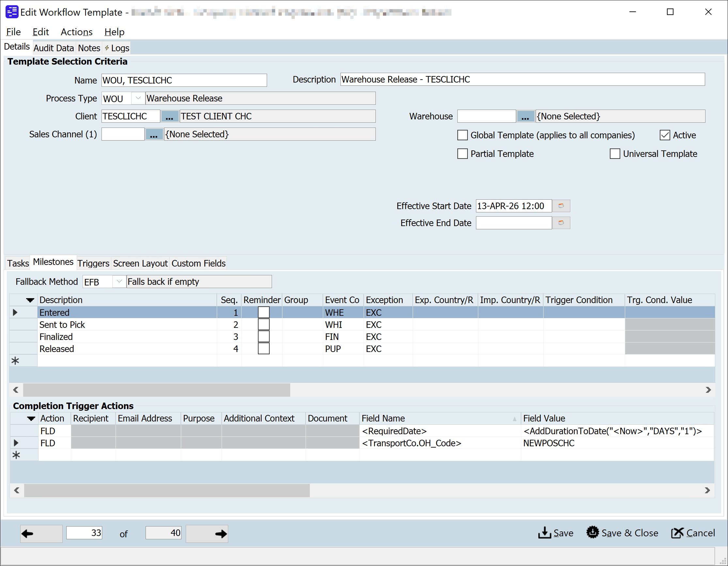Open the filter arrow in the milestones Description header
Image resolution: width=728 pixels, height=566 pixels.
coord(30,300)
